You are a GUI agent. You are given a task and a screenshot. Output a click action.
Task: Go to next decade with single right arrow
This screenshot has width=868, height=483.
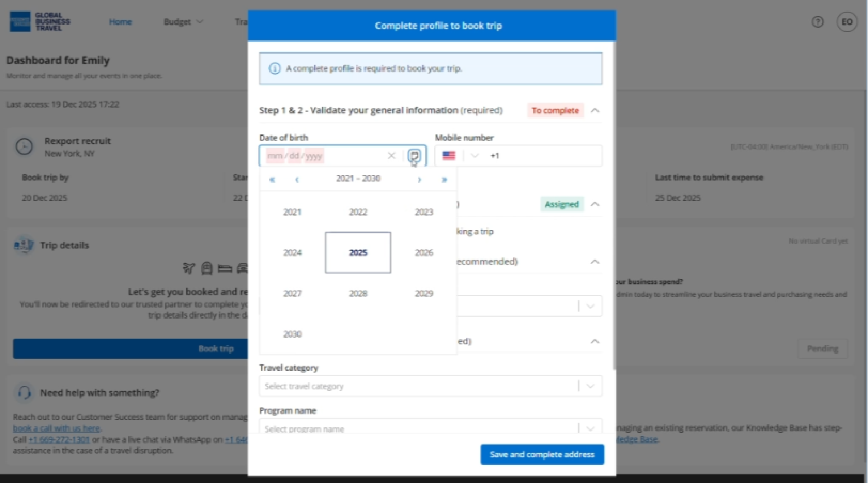click(x=419, y=179)
